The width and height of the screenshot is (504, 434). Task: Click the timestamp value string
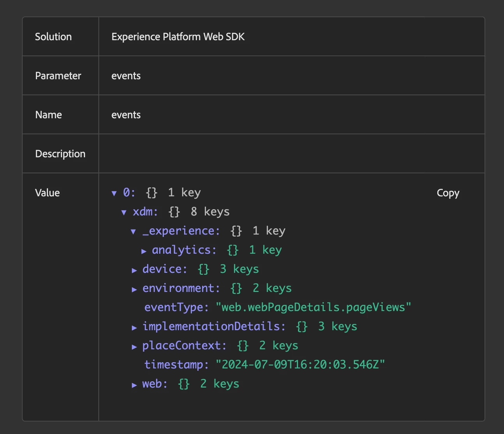(300, 365)
